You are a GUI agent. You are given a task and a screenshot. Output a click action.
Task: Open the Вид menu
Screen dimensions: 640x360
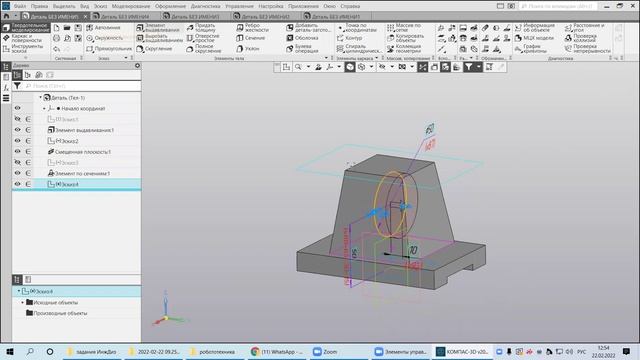point(84,6)
